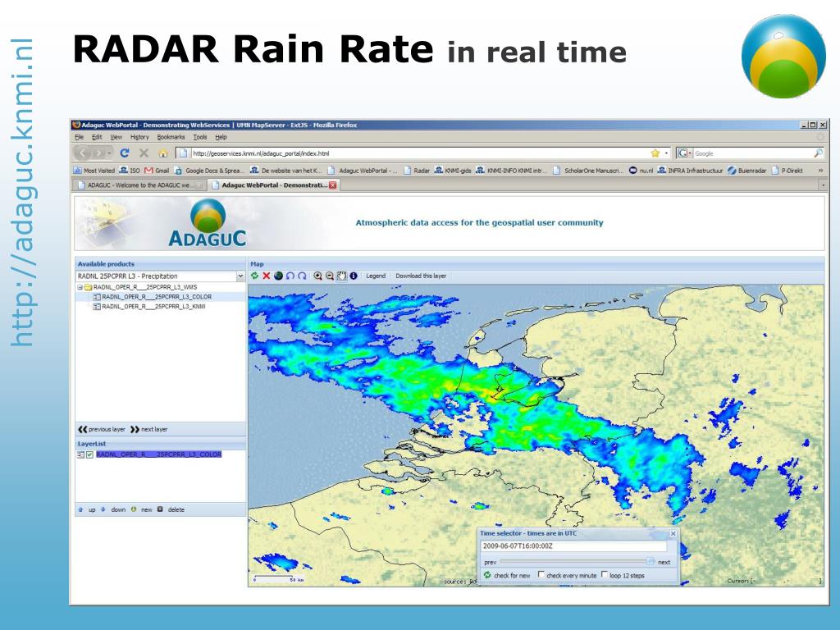840x630 pixels.
Task: Click the check for new refresh icon
Action: tap(487, 575)
